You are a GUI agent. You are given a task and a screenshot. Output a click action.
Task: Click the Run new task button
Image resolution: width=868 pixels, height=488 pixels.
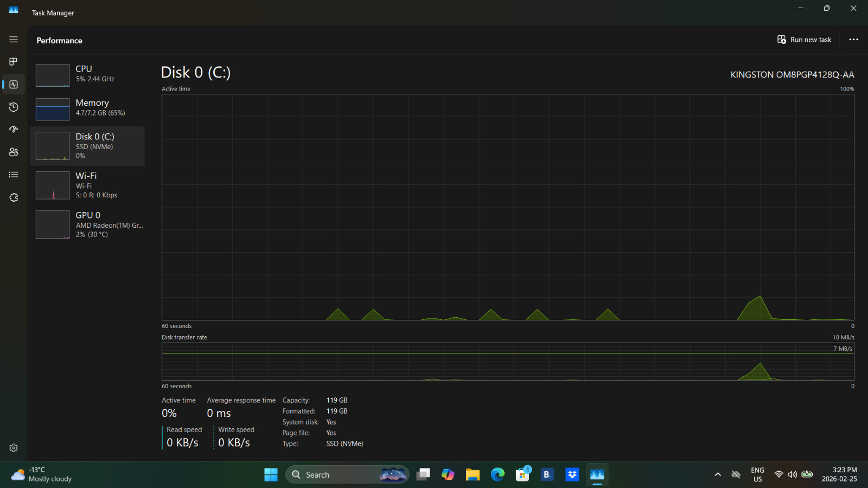(x=804, y=40)
